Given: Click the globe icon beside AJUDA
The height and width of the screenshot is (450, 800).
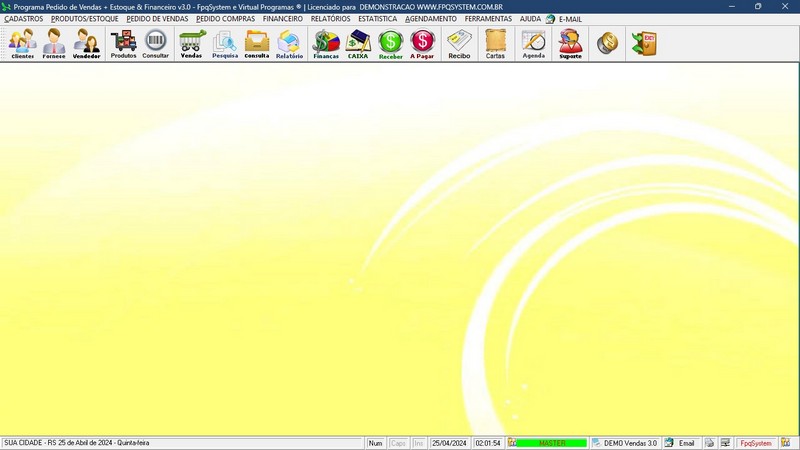Looking at the screenshot, I should [550, 19].
